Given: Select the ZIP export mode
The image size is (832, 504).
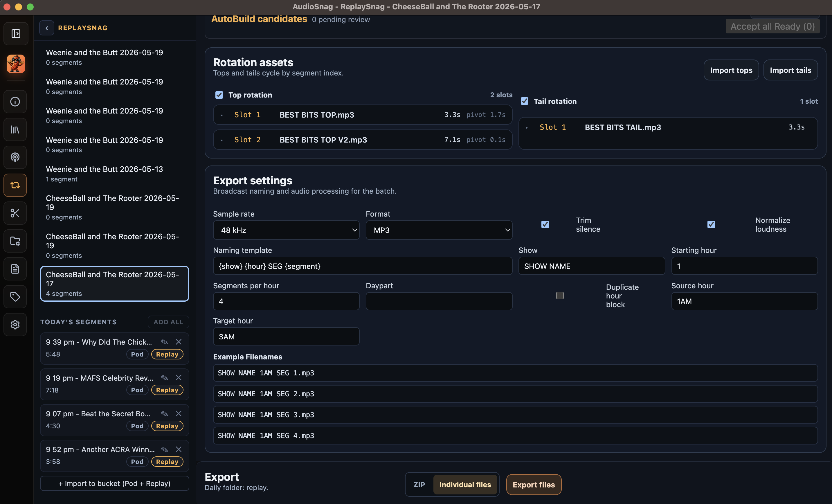Looking at the screenshot, I should (419, 485).
